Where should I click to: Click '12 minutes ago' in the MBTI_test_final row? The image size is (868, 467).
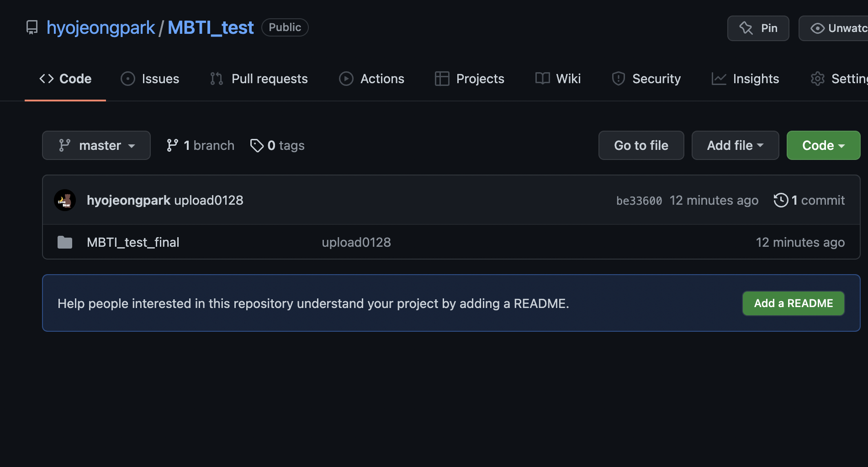[x=800, y=242]
